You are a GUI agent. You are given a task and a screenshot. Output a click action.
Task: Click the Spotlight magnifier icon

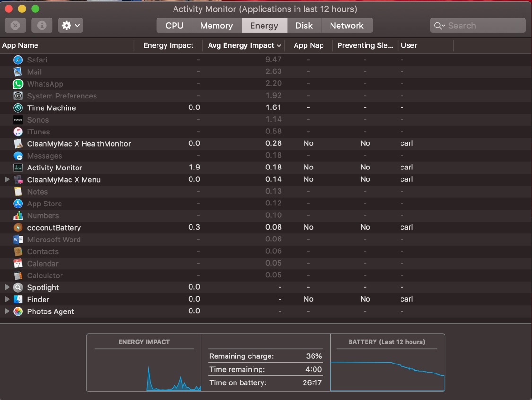point(18,288)
